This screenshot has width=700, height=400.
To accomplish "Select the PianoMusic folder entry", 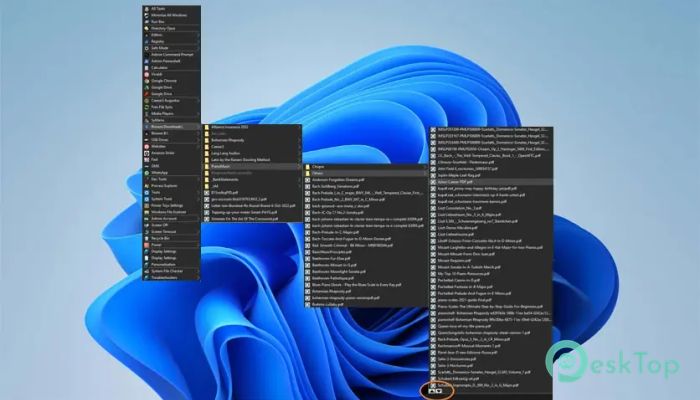I will (252, 167).
